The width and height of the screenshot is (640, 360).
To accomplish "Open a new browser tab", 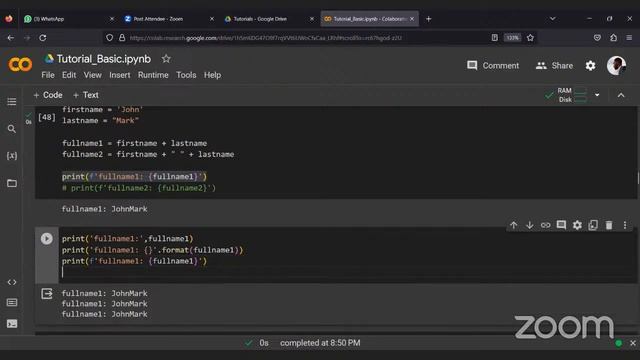I will 429,19.
